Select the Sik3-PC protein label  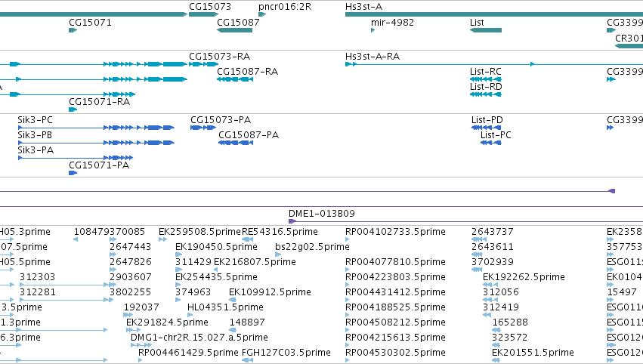point(35,119)
